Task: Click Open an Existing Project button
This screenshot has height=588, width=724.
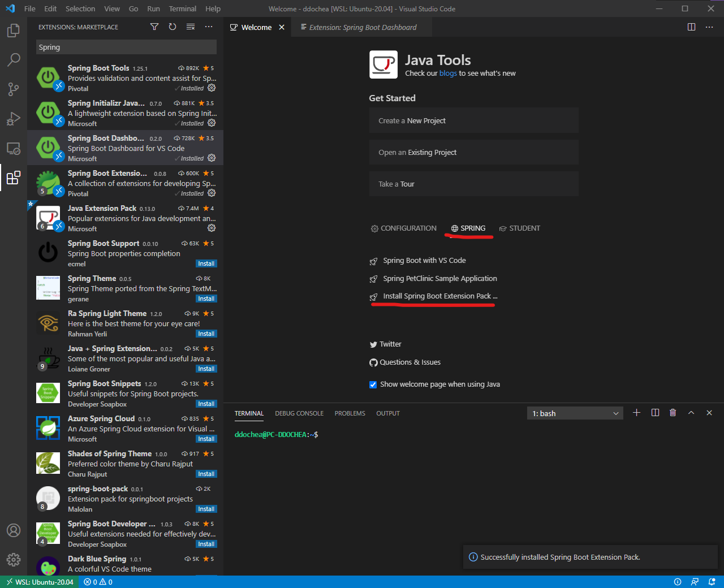Action: pyautogui.click(x=474, y=152)
